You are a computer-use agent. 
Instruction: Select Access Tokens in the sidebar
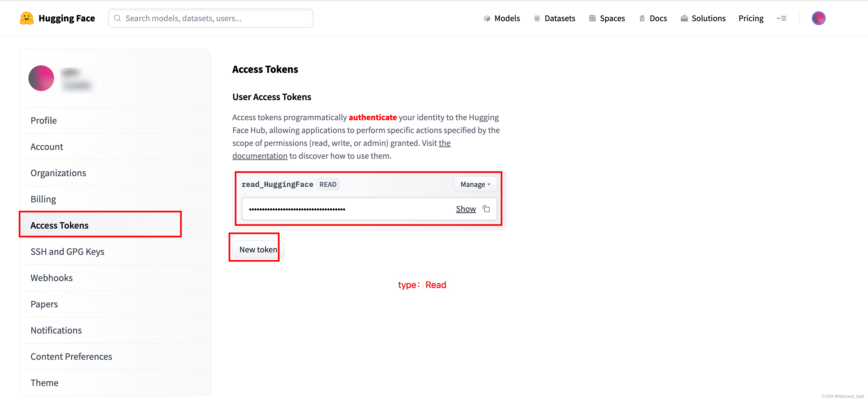(x=115, y=225)
